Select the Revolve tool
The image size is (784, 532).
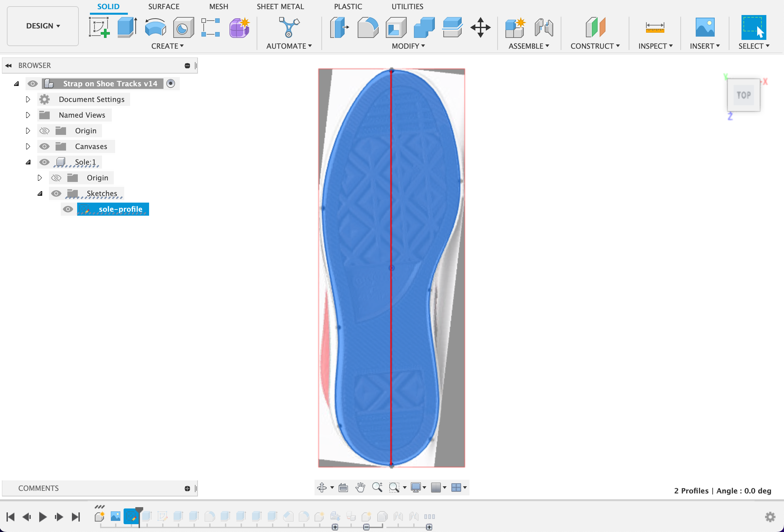155,27
